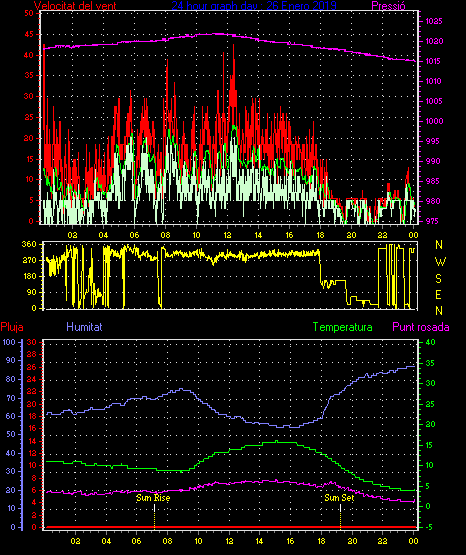Click the E wind direction letter
The image size is (466, 555).
pos(438,294)
